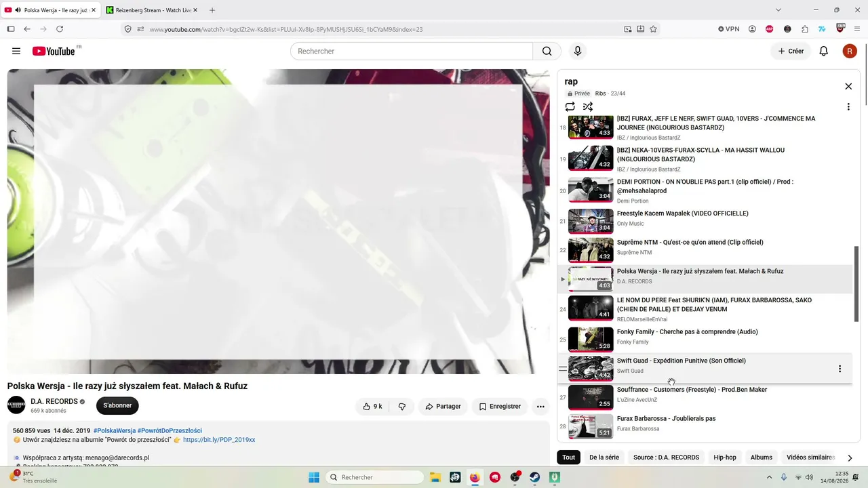Open the playlist options menu
Viewport: 868px width, 488px height.
(848, 106)
